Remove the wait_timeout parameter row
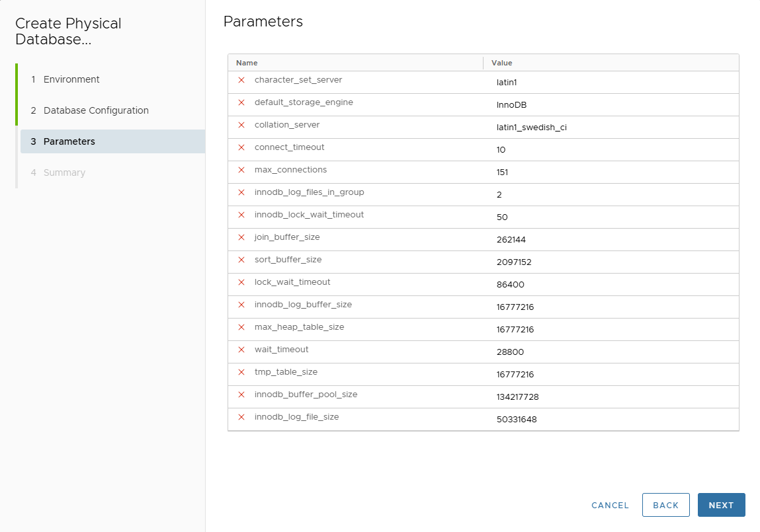This screenshot has width=760, height=532. click(241, 350)
